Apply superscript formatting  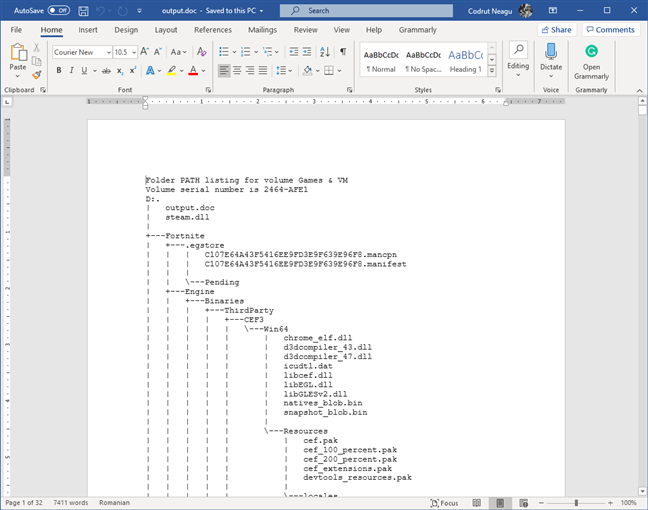(132, 71)
